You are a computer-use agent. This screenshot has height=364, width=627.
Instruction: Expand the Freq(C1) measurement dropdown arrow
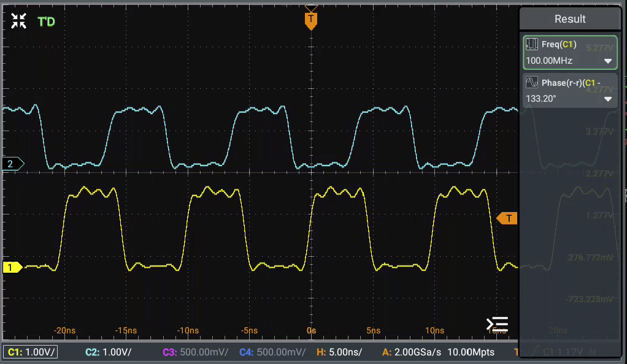coord(607,61)
